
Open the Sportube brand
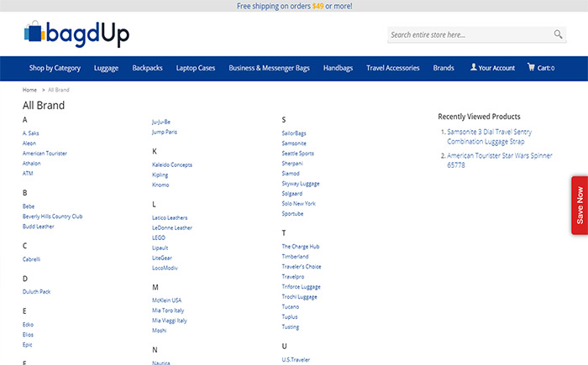point(292,214)
